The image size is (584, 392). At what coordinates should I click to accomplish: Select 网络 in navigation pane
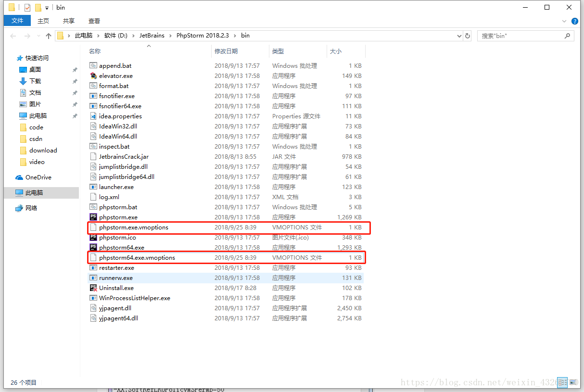[31, 208]
